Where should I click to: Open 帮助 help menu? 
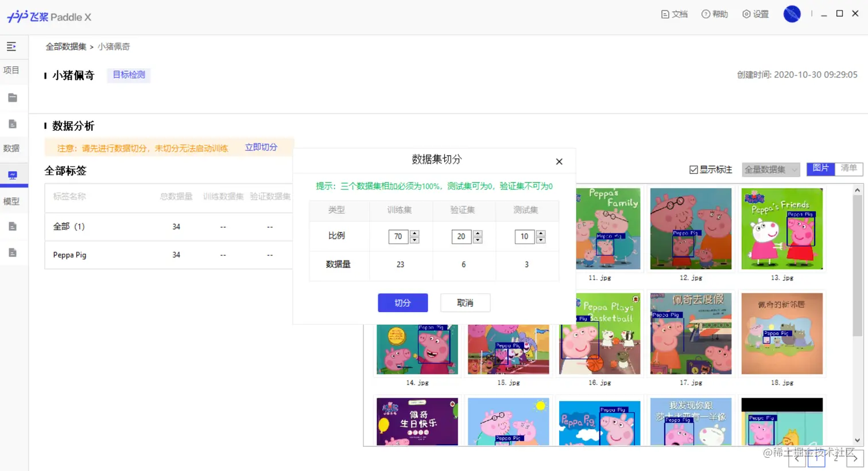pos(715,14)
